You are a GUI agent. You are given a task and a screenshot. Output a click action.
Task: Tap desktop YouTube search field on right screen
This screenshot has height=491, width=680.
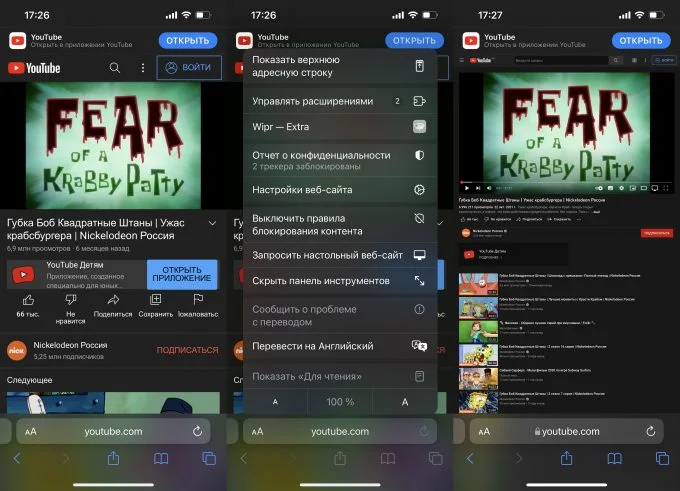pos(561,60)
